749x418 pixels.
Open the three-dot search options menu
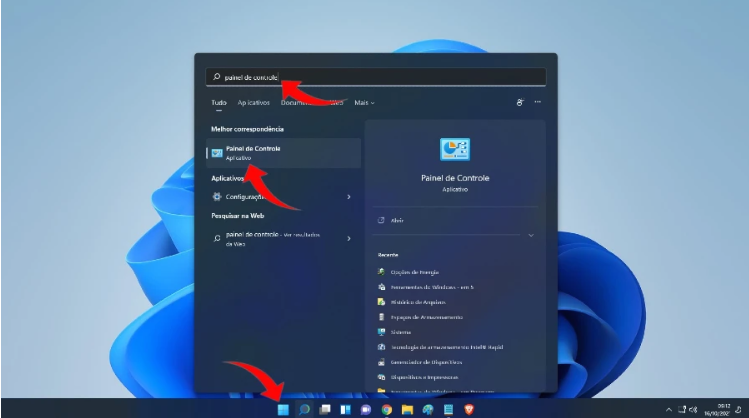pyautogui.click(x=538, y=102)
